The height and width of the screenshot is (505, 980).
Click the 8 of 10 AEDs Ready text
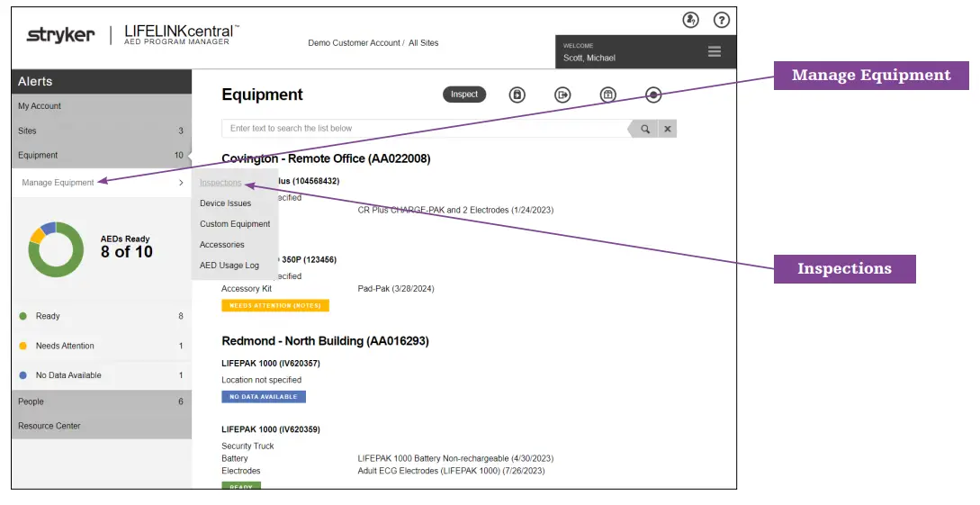(126, 252)
